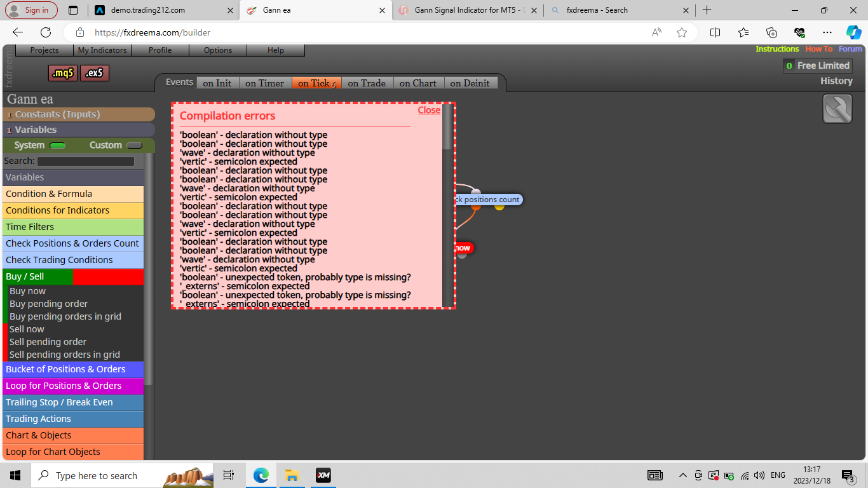Switch to the on Deinit event tab

coord(470,83)
